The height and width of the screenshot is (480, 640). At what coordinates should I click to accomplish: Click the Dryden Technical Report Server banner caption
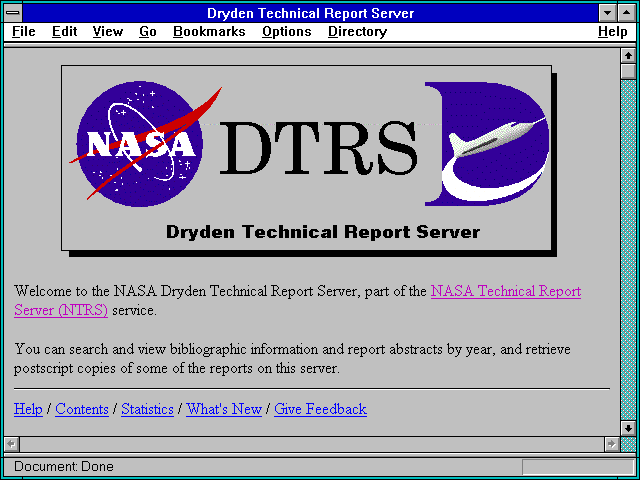[323, 232]
